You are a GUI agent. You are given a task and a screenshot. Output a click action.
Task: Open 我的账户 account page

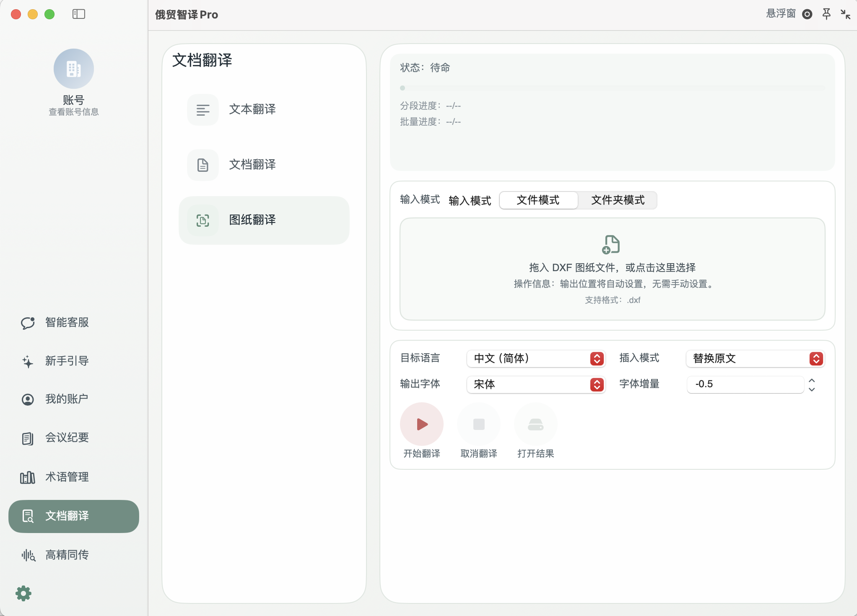(66, 399)
